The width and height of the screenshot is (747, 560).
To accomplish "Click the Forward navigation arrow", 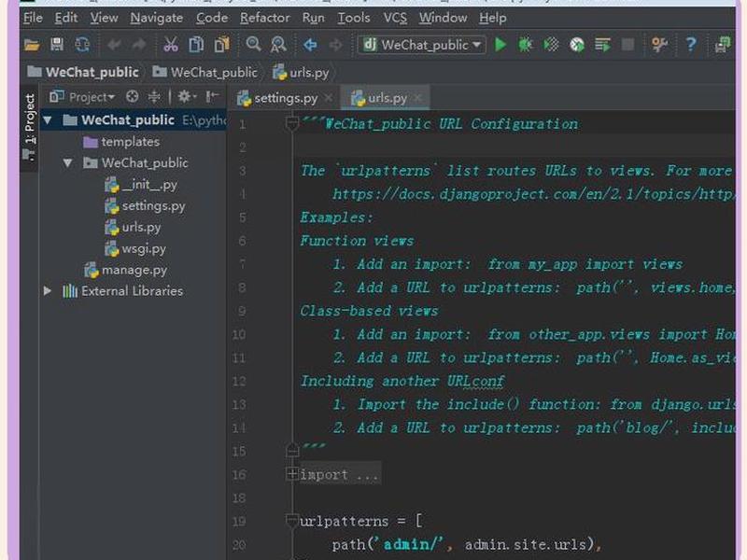I will (336, 45).
